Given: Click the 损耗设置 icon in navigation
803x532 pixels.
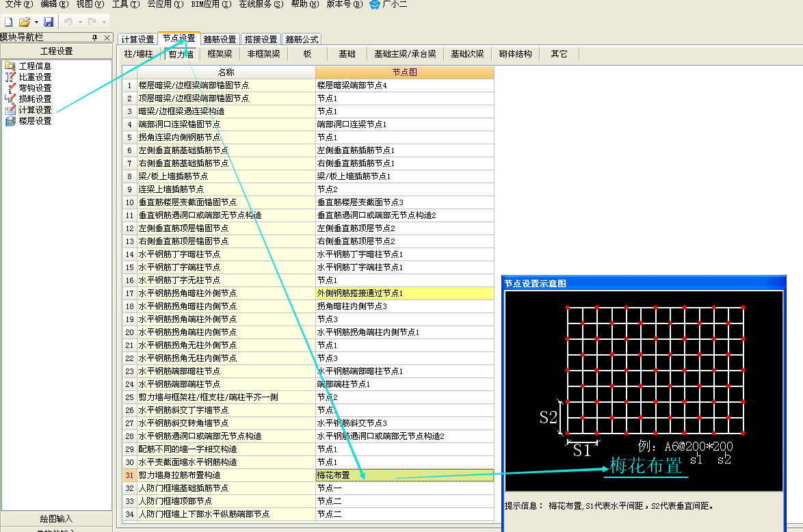Looking at the screenshot, I should 10,99.
